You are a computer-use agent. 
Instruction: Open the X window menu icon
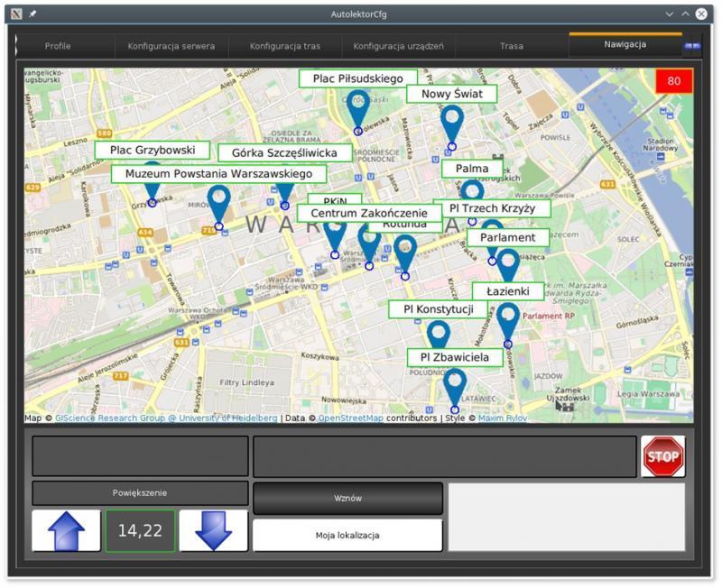pyautogui.click(x=16, y=14)
